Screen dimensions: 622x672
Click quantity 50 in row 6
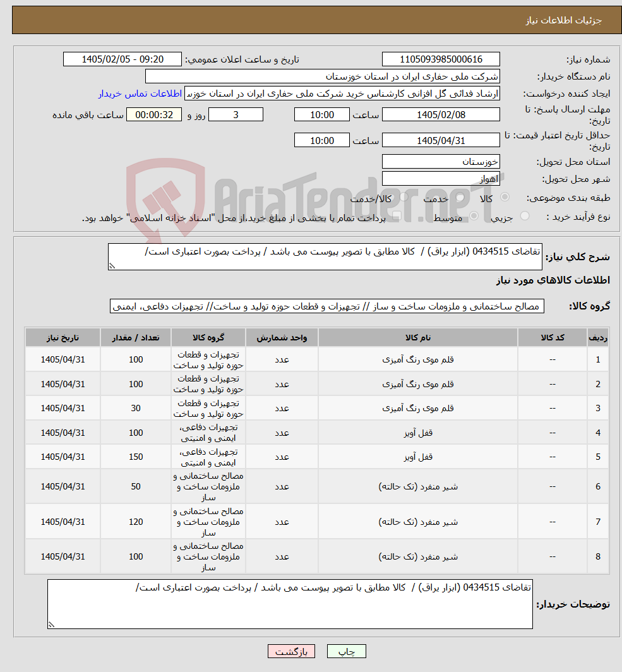(x=136, y=486)
